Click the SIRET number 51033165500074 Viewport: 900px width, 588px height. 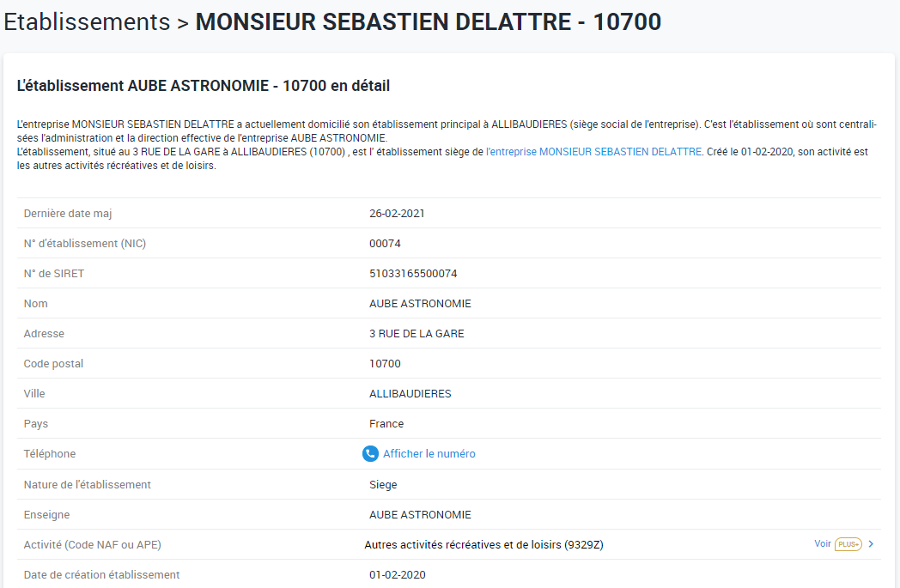click(x=413, y=274)
